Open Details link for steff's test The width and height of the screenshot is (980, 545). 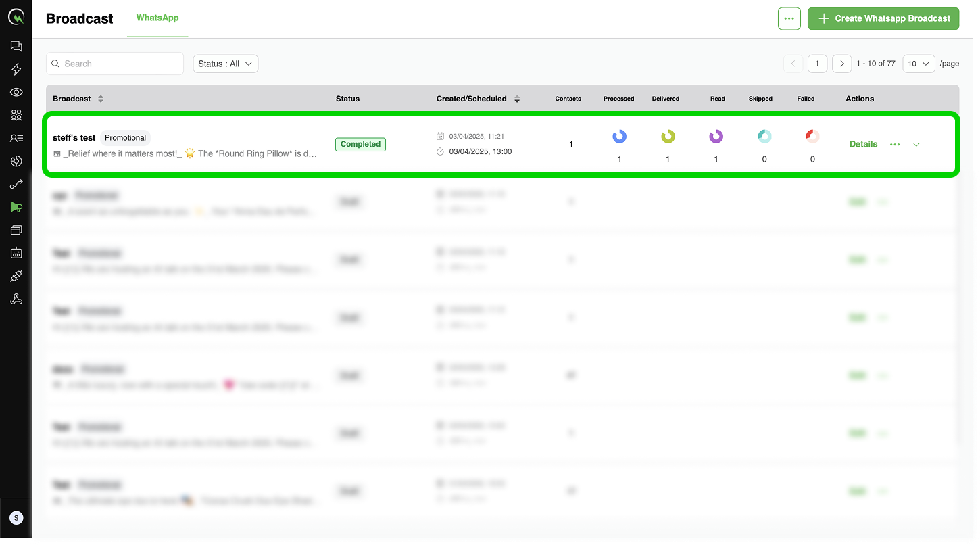(x=863, y=144)
